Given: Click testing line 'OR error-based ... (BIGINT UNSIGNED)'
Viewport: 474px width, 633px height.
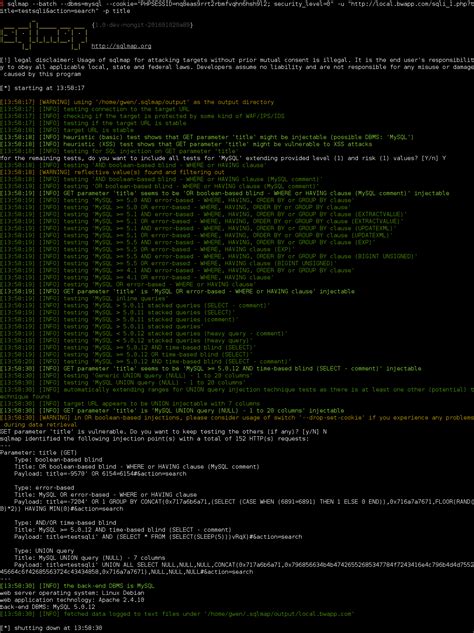Looking at the screenshot, I should point(168,263).
